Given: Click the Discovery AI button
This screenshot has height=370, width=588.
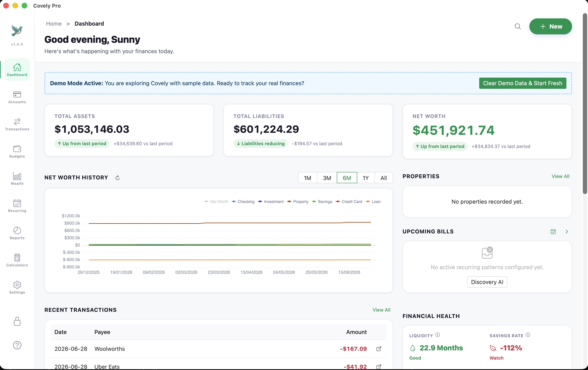Looking at the screenshot, I should 487,282.
